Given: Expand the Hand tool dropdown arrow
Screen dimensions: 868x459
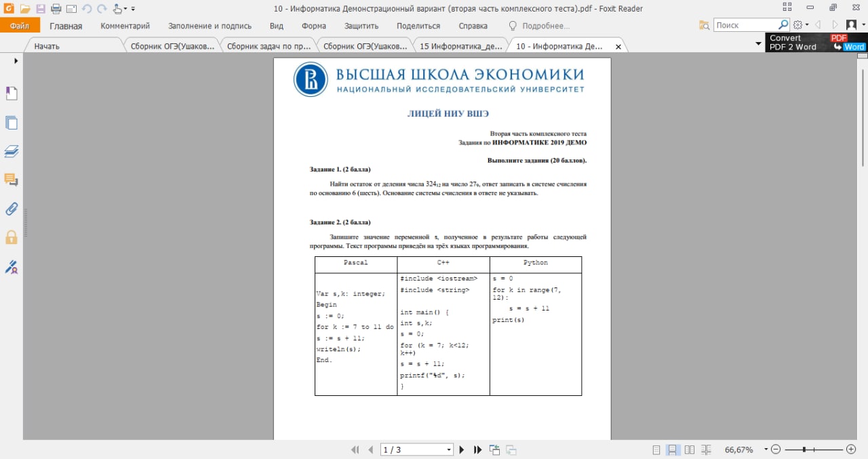Looking at the screenshot, I should 125,9.
